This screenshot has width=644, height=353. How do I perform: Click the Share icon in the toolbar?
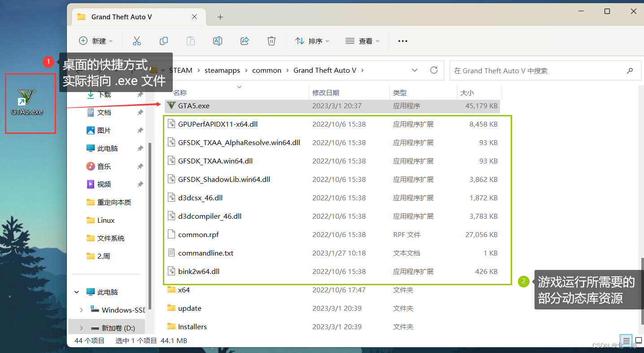(245, 41)
